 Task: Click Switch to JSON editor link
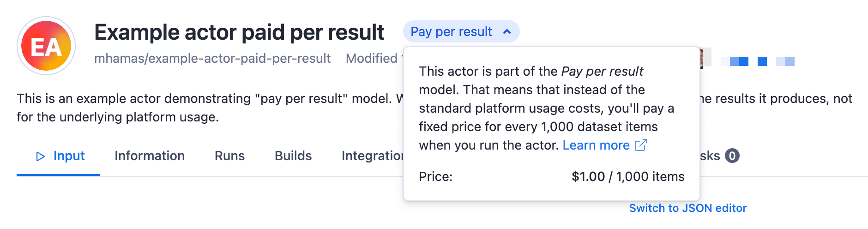pyautogui.click(x=687, y=208)
